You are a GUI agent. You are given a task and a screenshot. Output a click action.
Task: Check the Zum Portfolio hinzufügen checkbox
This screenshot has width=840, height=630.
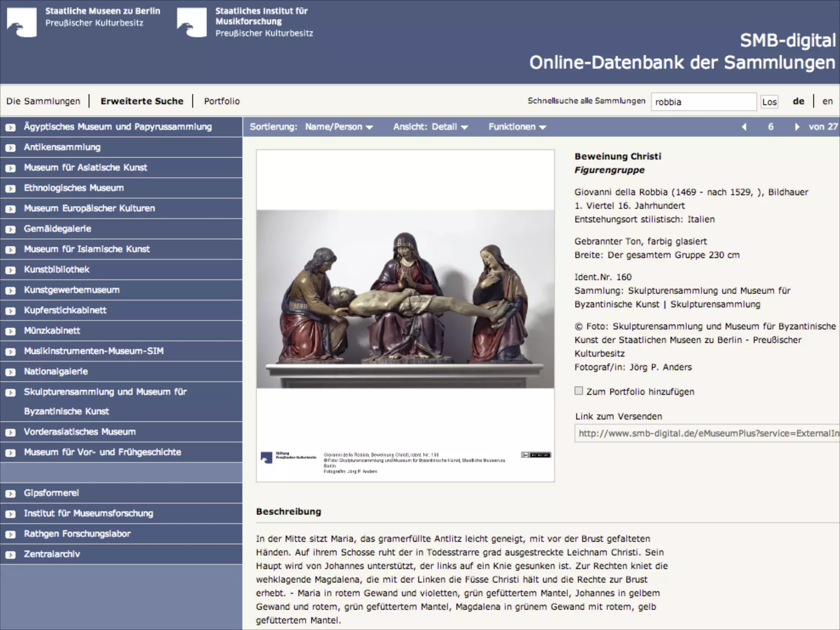click(x=579, y=391)
